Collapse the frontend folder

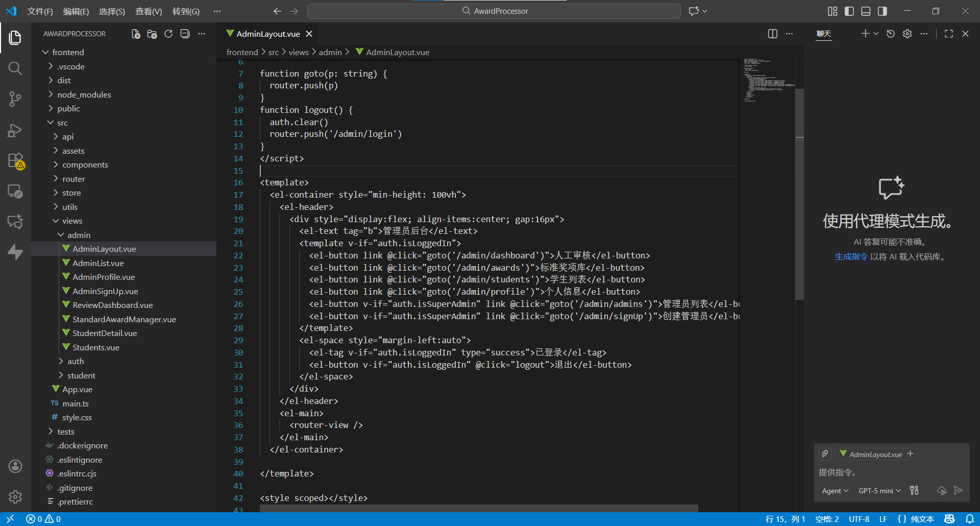tap(45, 52)
